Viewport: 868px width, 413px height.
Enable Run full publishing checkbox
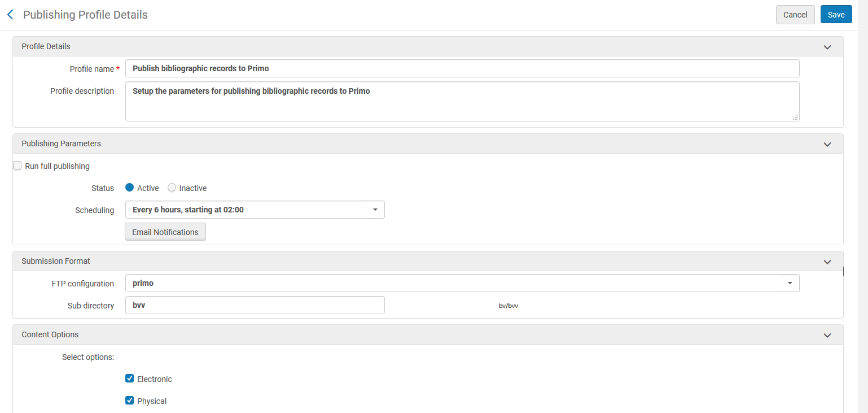point(17,166)
